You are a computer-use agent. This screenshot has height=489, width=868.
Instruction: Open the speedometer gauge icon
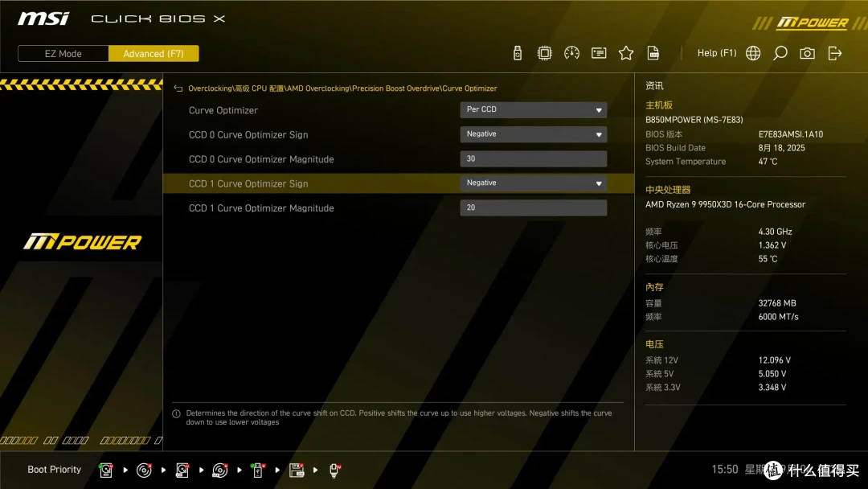pos(572,53)
